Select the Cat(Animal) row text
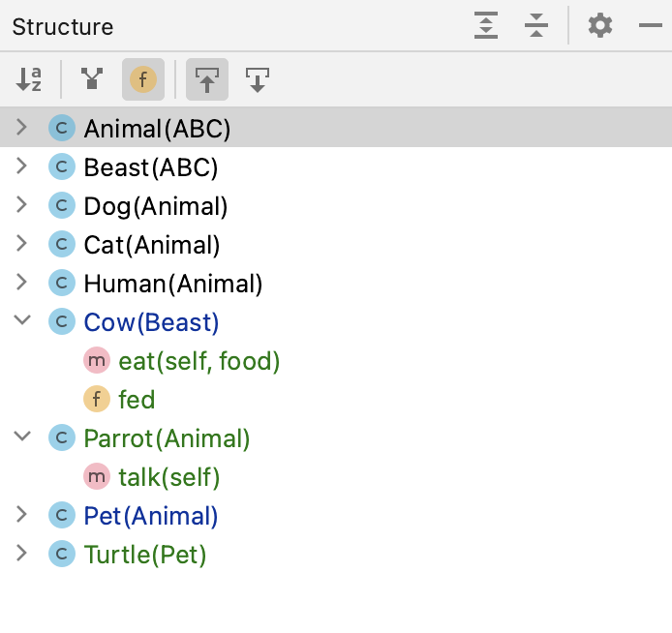The image size is (672, 633). pyautogui.click(x=152, y=245)
